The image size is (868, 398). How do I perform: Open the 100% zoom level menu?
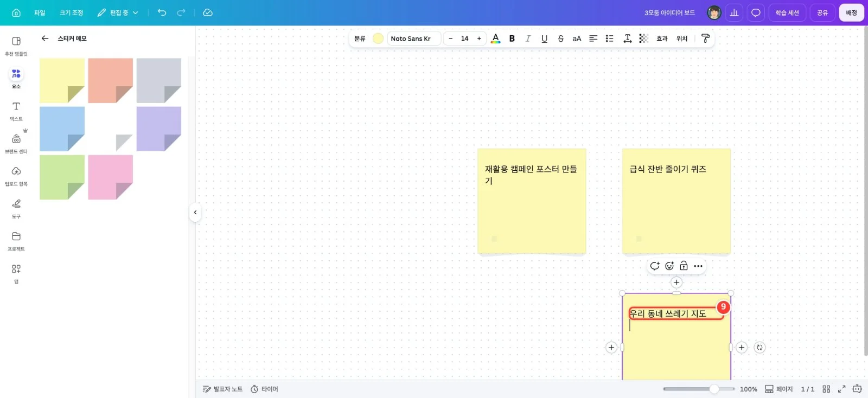coord(748,389)
